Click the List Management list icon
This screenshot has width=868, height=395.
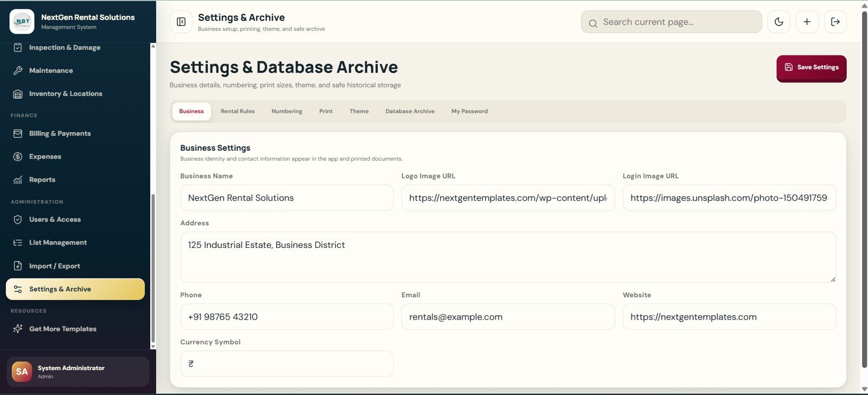(18, 243)
